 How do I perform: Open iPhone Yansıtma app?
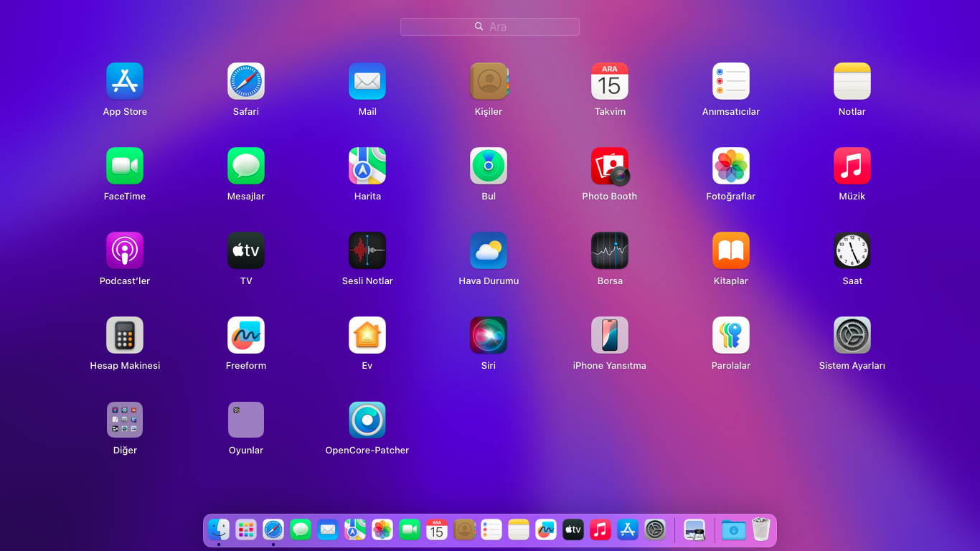pos(609,335)
